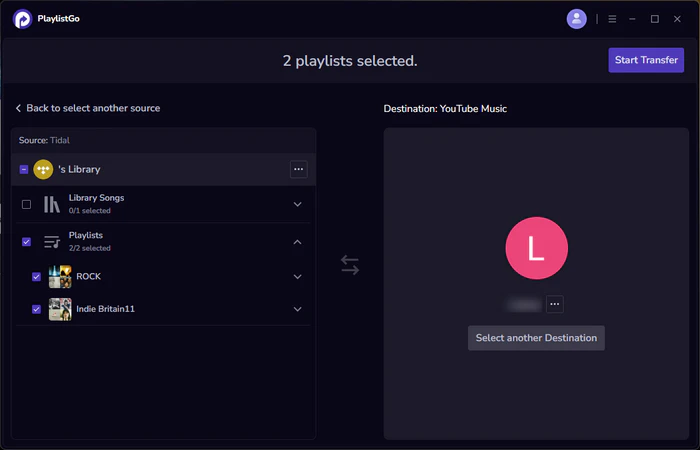Screen dimensions: 700x450
Task: Click the 'ROCK' playlist name
Action: 88,277
